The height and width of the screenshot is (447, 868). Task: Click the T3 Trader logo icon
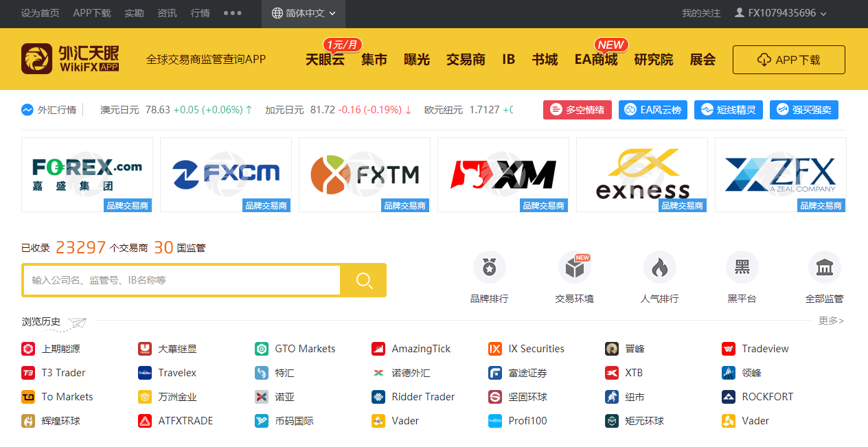point(28,373)
